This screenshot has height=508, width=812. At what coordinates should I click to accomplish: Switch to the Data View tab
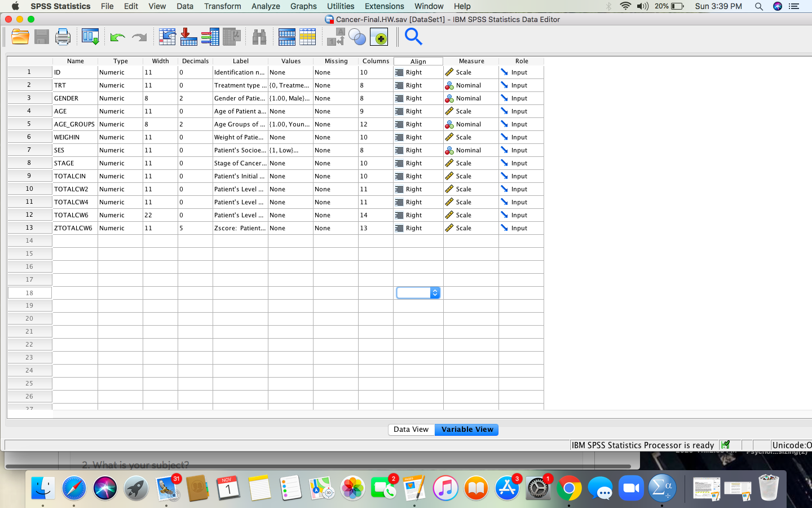click(411, 430)
